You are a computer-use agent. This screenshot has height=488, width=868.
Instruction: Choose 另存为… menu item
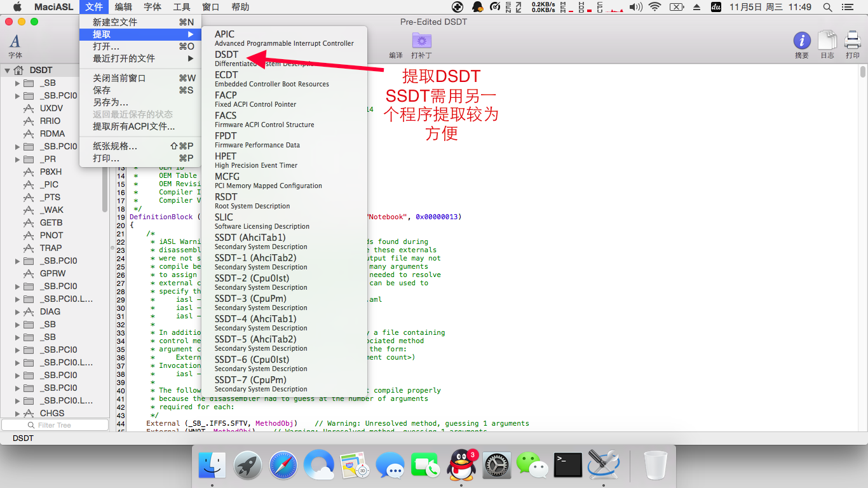coord(140,102)
